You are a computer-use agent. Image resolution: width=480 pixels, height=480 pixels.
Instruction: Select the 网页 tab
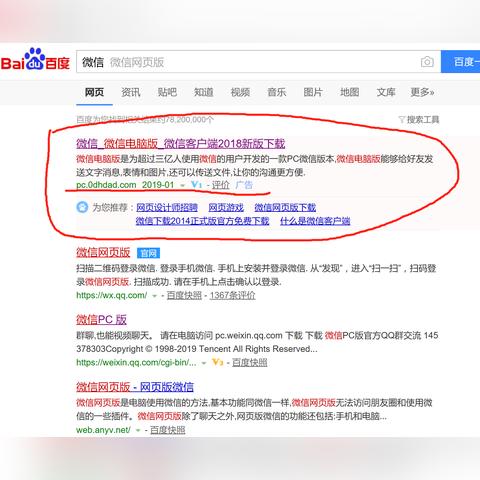click(94, 92)
